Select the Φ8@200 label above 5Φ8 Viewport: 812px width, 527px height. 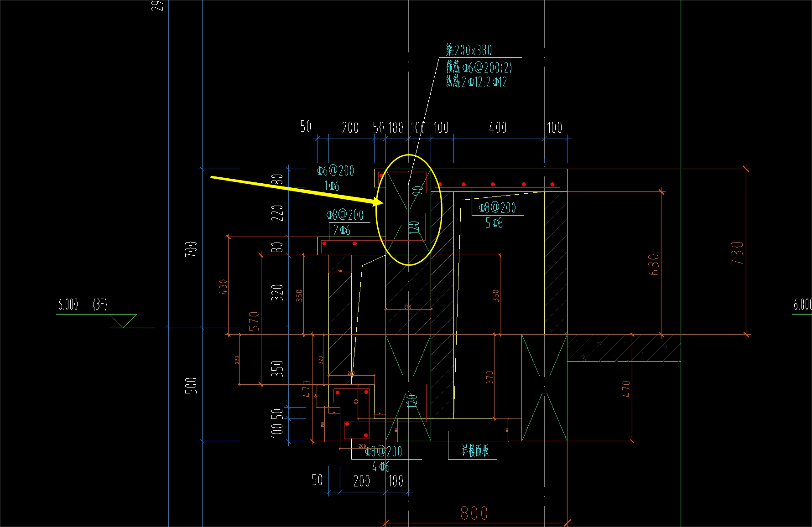pos(497,208)
